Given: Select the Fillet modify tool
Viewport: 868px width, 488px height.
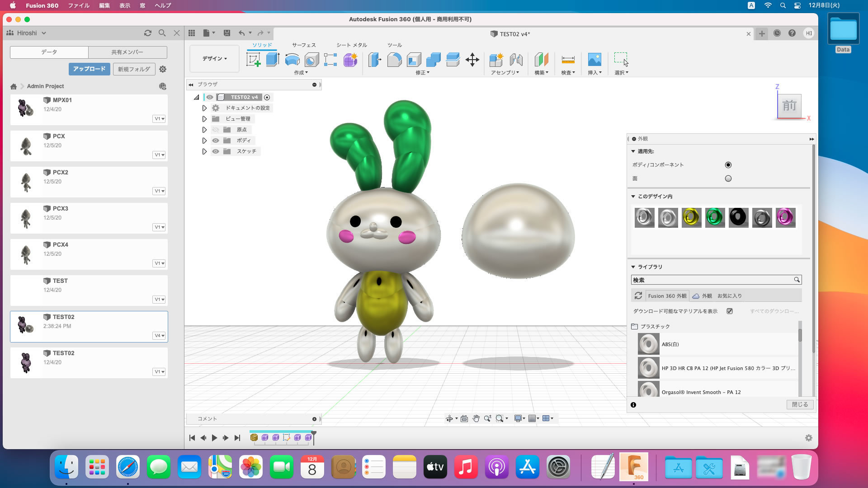Looking at the screenshot, I should 394,59.
